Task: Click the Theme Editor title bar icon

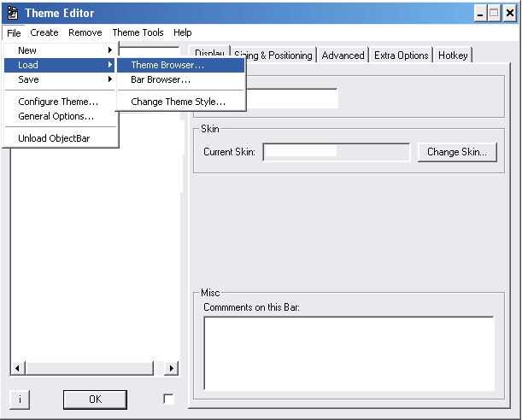Action: click(x=13, y=13)
